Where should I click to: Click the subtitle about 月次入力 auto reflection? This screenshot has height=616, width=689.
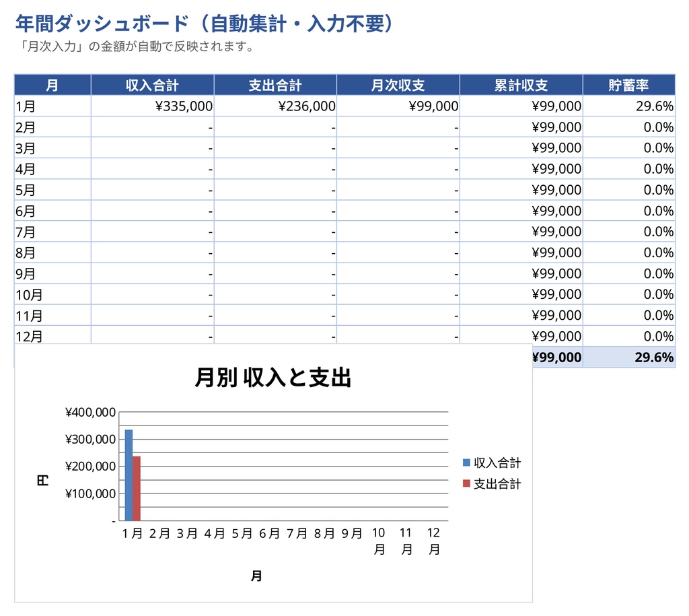[136, 46]
